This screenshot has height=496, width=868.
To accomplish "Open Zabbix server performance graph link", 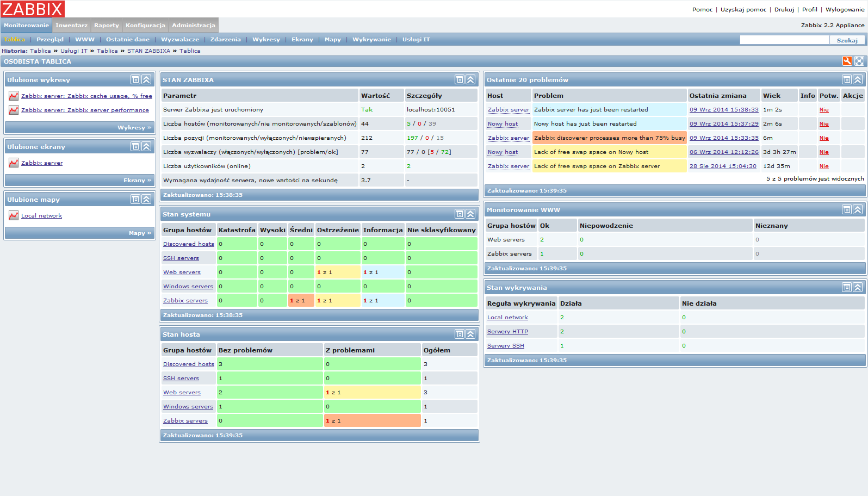I will click(x=85, y=110).
